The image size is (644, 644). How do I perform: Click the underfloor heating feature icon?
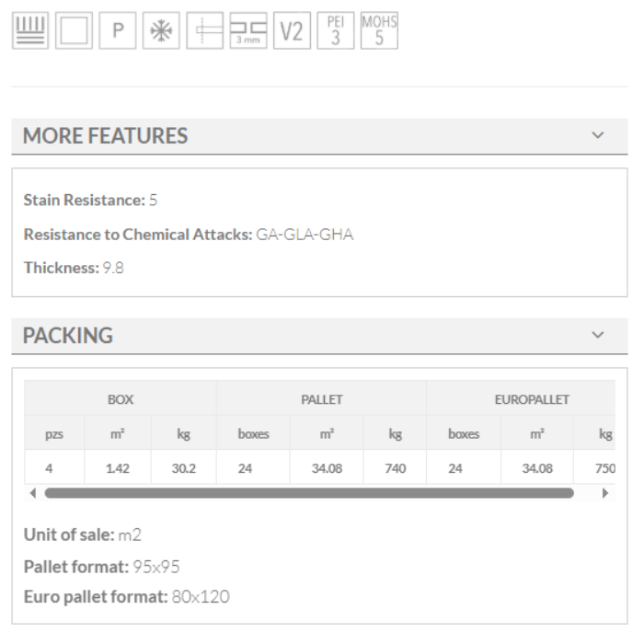click(x=29, y=30)
